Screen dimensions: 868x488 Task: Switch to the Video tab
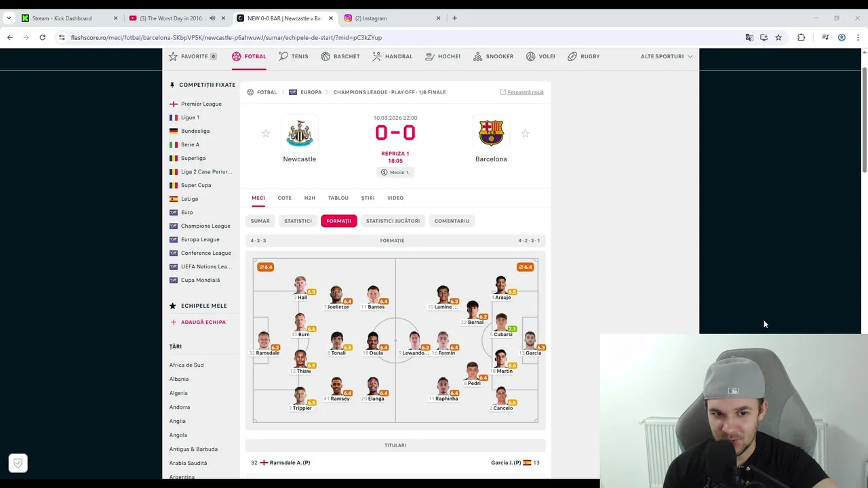395,198
